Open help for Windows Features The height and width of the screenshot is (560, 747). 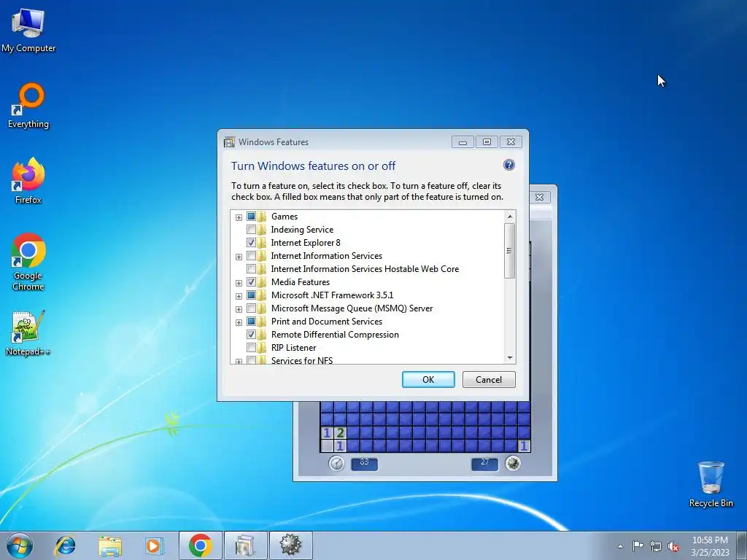(508, 165)
